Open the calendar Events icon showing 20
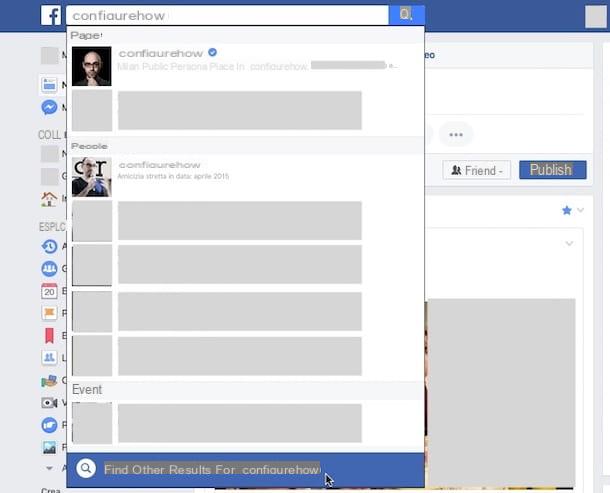This screenshot has width=610, height=493. coord(49,291)
